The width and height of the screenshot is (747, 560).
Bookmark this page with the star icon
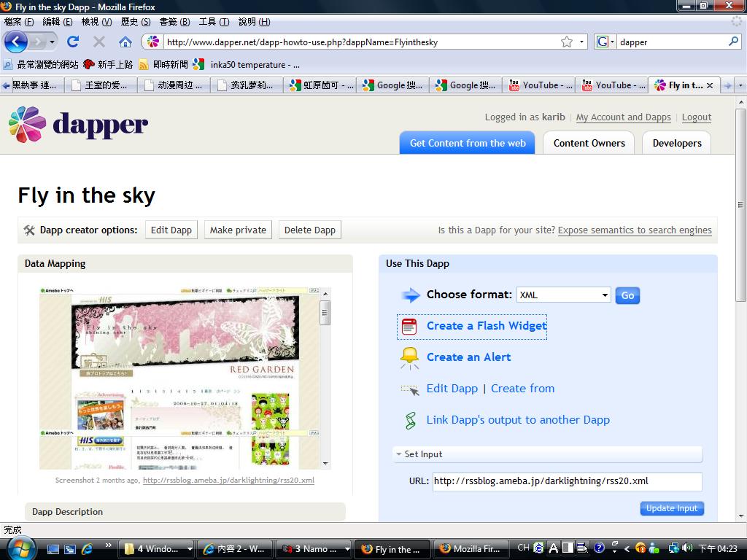point(566,42)
